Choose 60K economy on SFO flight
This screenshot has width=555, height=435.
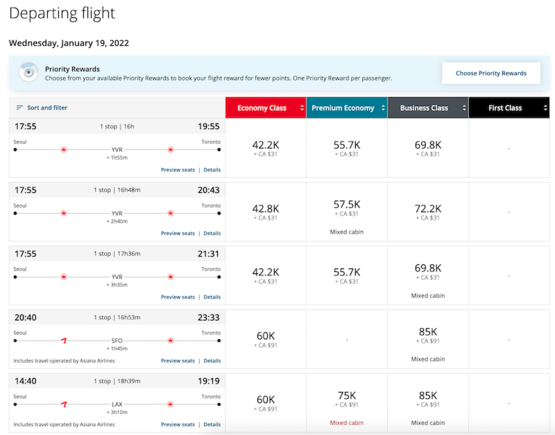pyautogui.click(x=266, y=339)
